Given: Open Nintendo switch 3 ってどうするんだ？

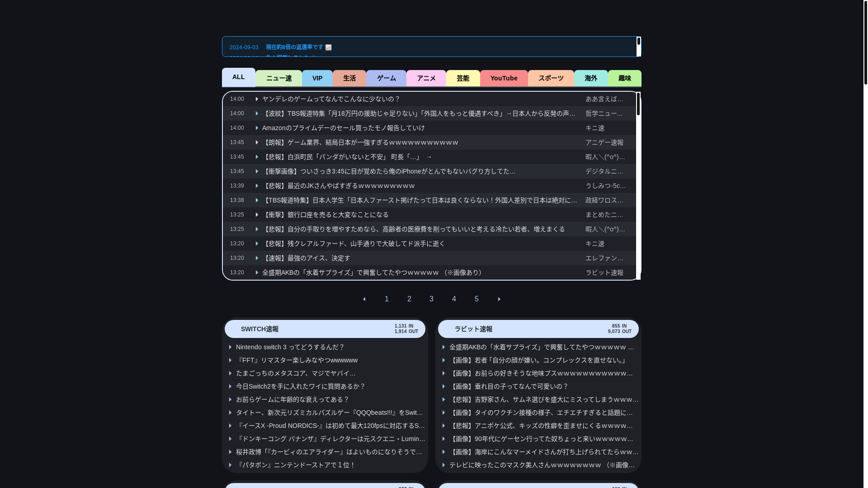Looking at the screenshot, I should [290, 347].
